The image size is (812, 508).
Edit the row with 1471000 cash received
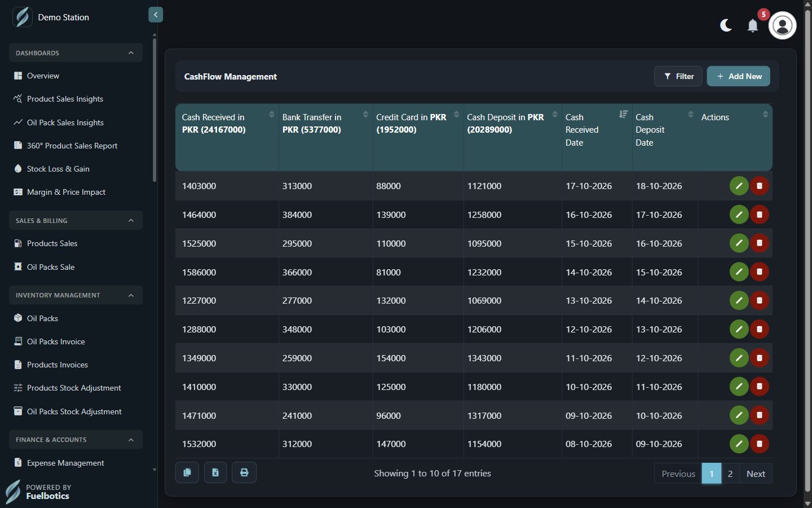point(739,415)
